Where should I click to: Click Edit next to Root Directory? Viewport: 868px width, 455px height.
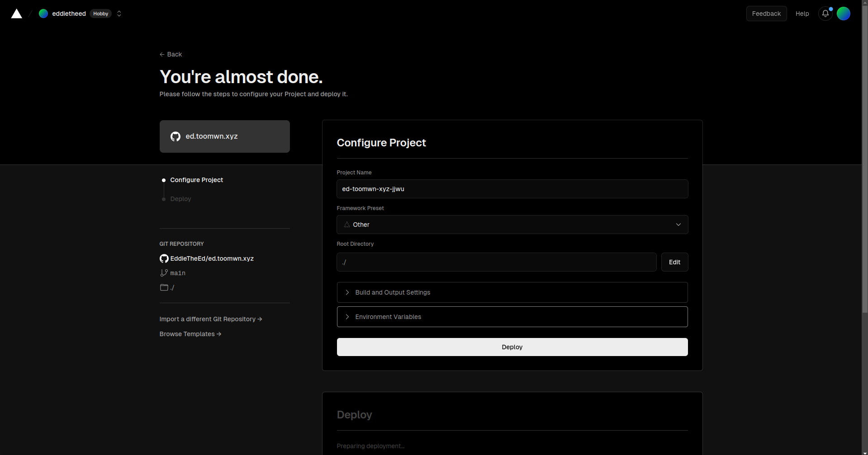tap(674, 262)
